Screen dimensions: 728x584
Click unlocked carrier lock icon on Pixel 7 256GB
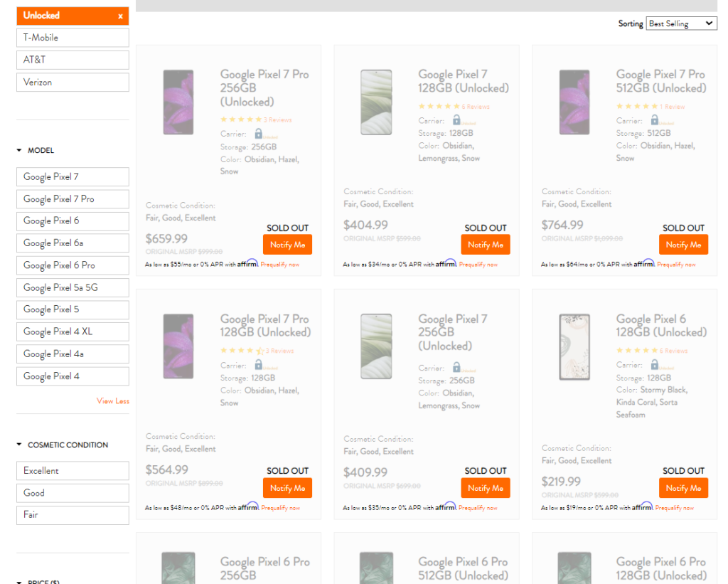click(456, 368)
